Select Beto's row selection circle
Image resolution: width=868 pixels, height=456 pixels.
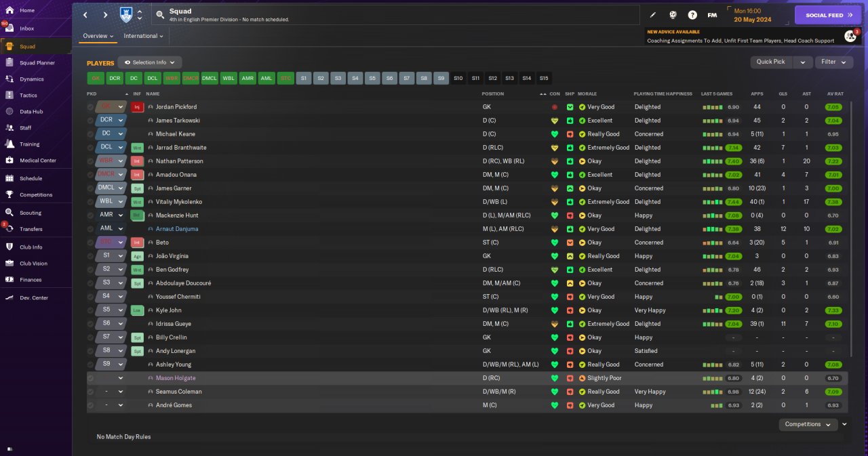pos(91,243)
